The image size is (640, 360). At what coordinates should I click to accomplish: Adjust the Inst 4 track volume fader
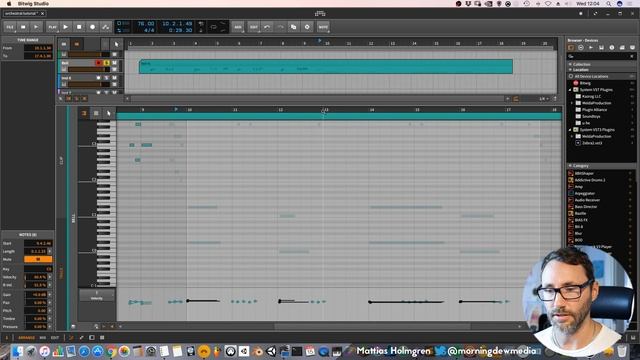coord(89,84)
